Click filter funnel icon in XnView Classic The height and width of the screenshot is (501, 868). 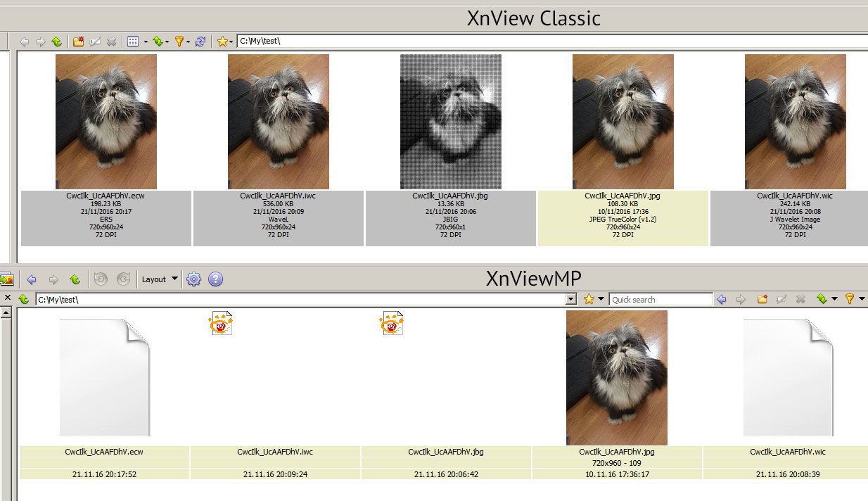(179, 42)
